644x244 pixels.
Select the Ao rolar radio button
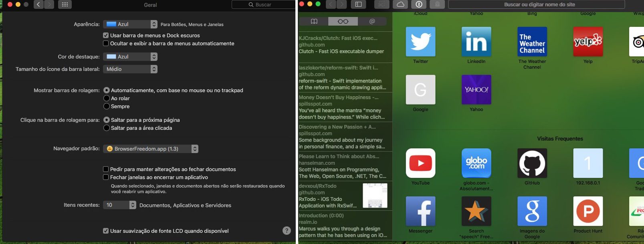(x=107, y=98)
